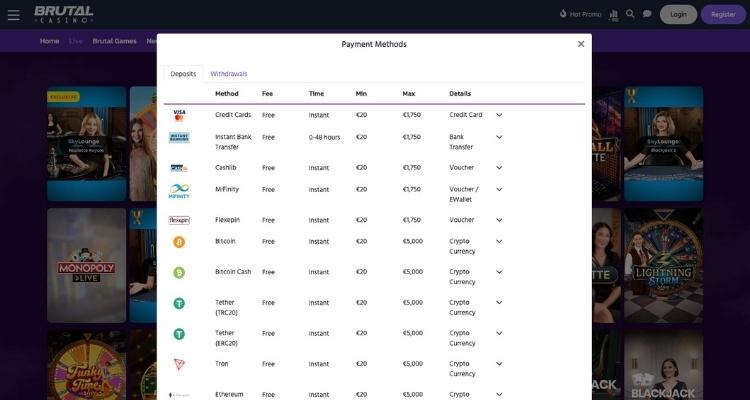Click the 'Payment Methods' dialog title
Screen dimensions: 750x400
coord(374,44)
